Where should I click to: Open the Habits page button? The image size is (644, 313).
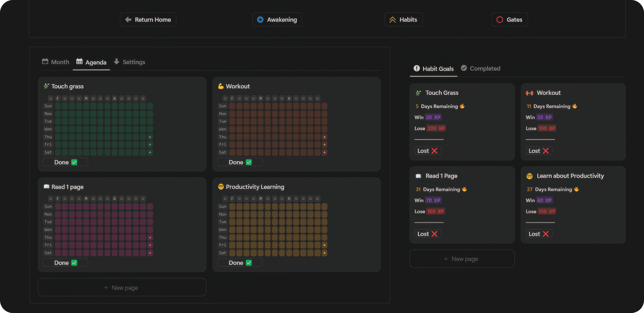coord(403,20)
